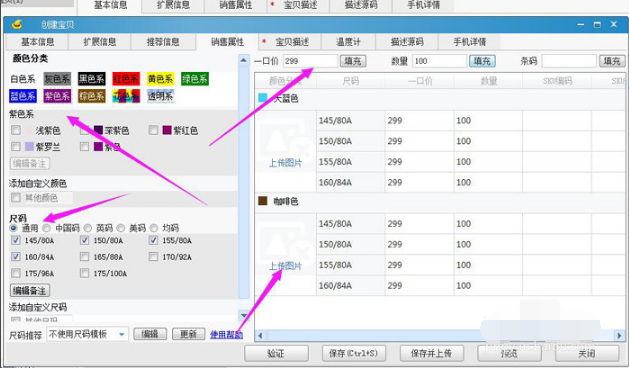Select the 红色系 color family swatch

(126, 79)
